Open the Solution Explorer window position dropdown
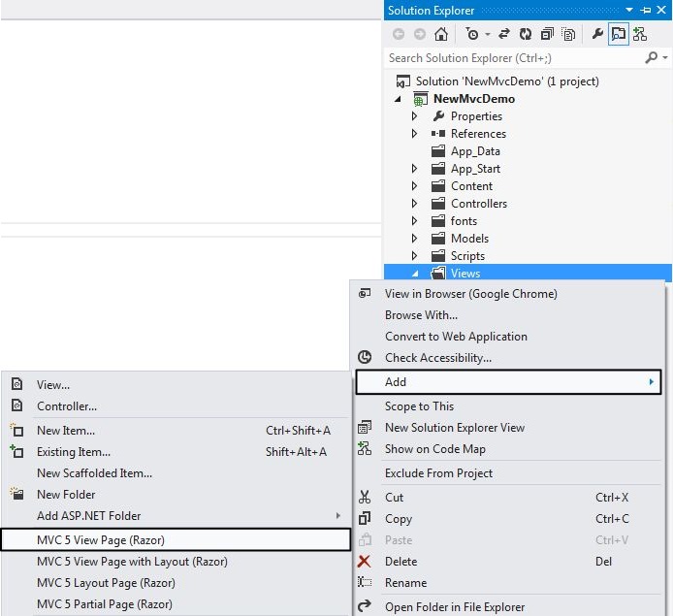 (x=629, y=10)
